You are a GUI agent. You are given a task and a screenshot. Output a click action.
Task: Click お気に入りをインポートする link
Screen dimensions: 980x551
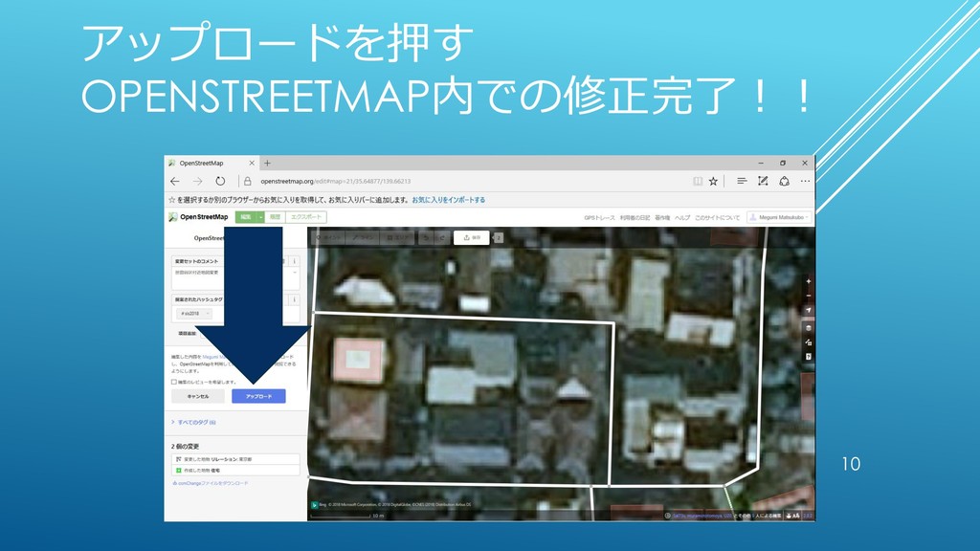coord(449,200)
